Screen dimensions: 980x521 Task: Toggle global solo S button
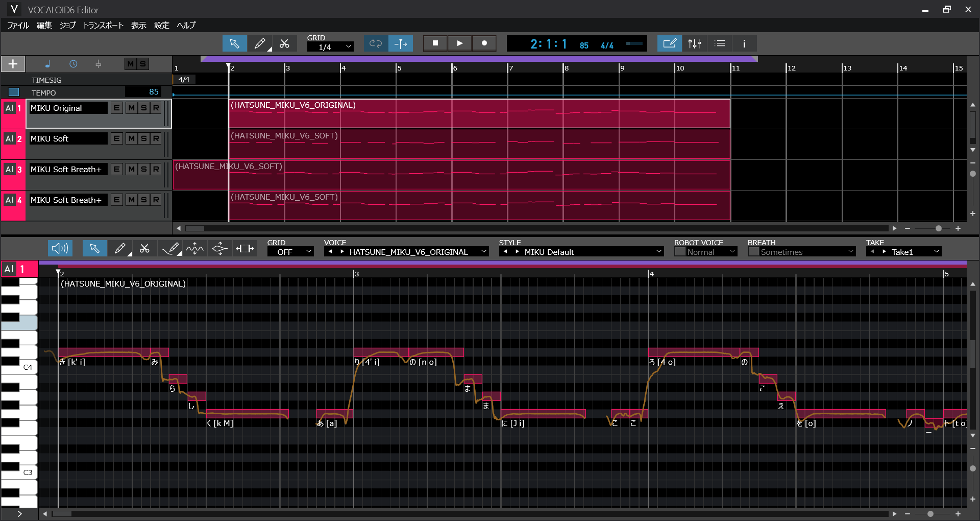point(143,64)
